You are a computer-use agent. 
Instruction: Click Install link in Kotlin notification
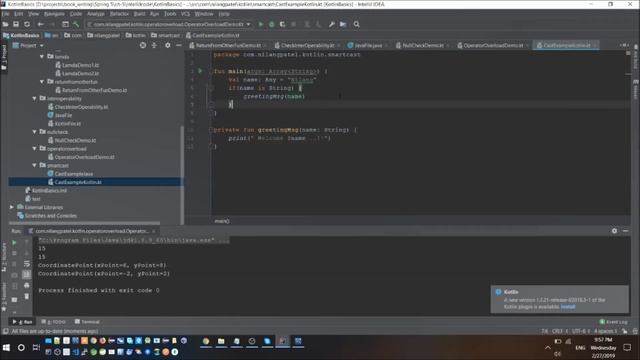[x=568, y=307]
